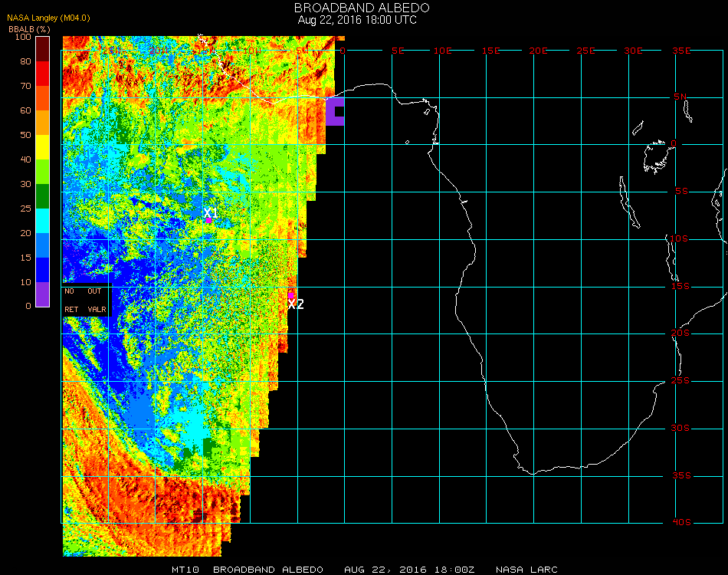Click the NO text in legend box
The height and width of the screenshot is (575, 728).
tap(70, 291)
